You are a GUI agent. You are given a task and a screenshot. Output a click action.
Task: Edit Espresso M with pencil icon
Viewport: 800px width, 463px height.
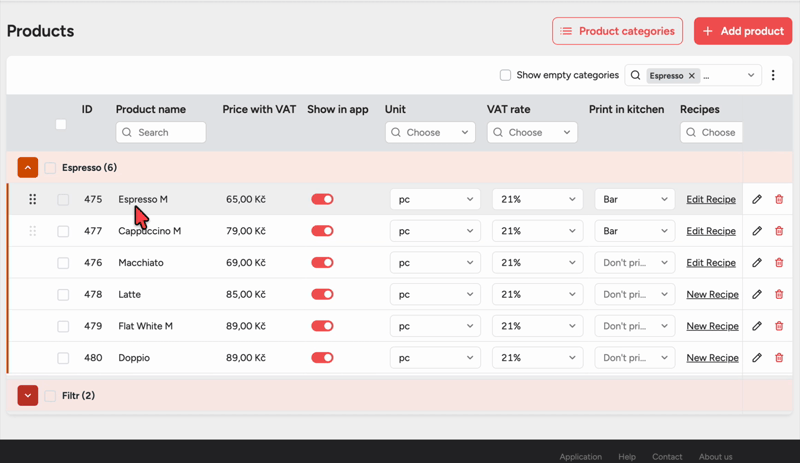757,199
